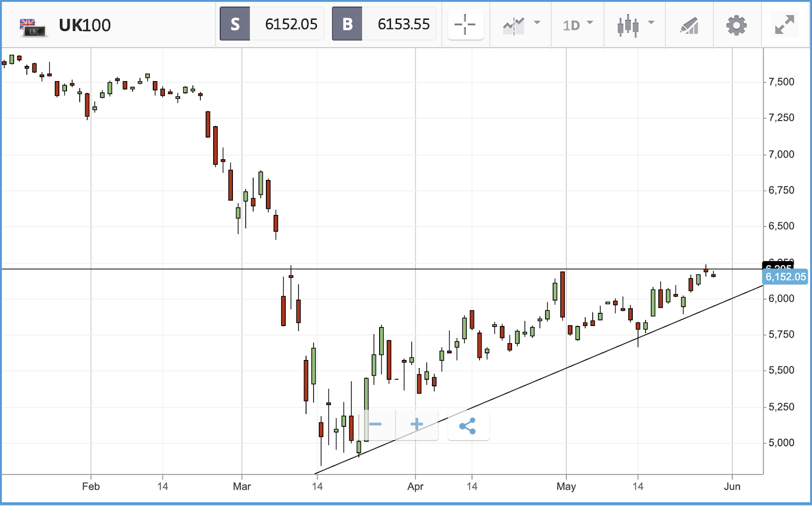Click the UK100 instrument name
812x506 pixels.
pyautogui.click(x=85, y=25)
